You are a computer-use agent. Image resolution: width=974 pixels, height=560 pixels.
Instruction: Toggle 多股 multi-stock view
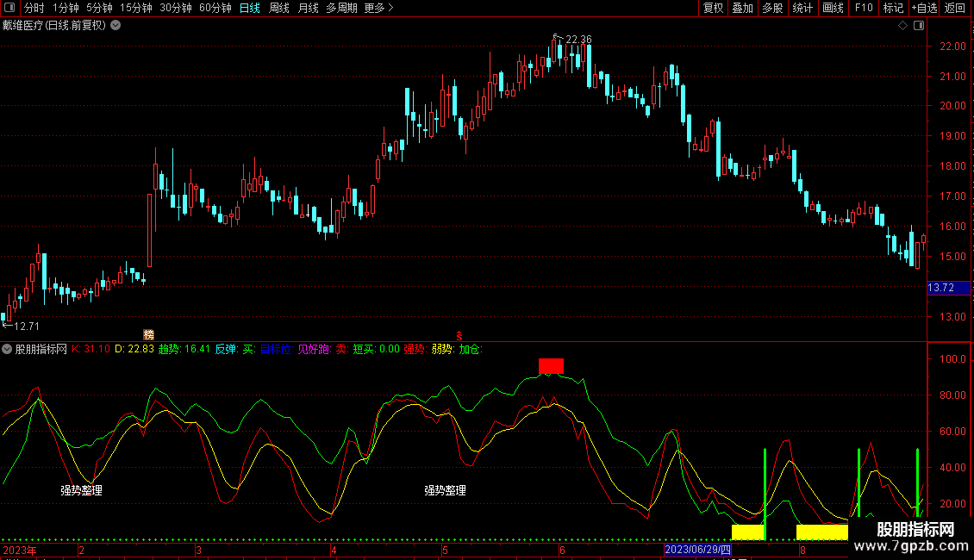(x=772, y=9)
